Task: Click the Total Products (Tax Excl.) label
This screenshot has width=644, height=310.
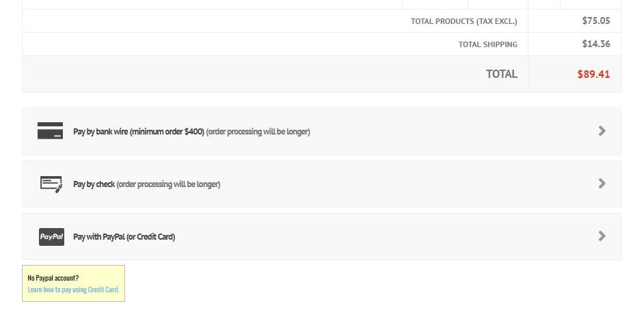Action: point(464,21)
